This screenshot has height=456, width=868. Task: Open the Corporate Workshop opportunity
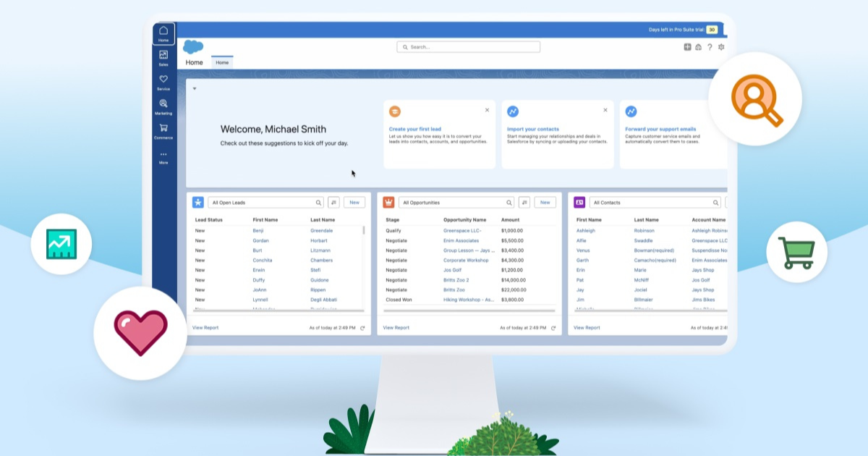click(466, 260)
